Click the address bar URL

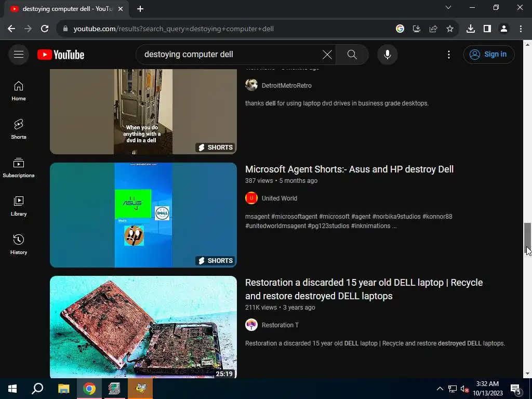174,29
